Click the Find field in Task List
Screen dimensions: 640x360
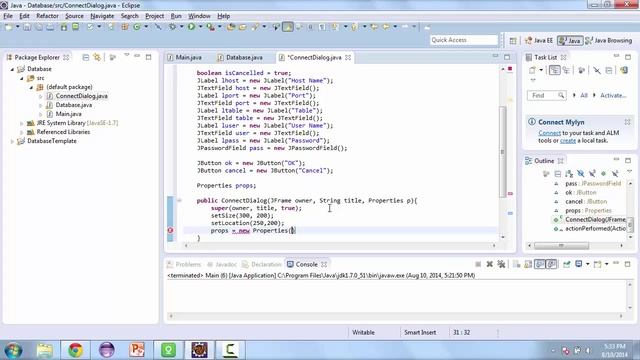point(547,95)
